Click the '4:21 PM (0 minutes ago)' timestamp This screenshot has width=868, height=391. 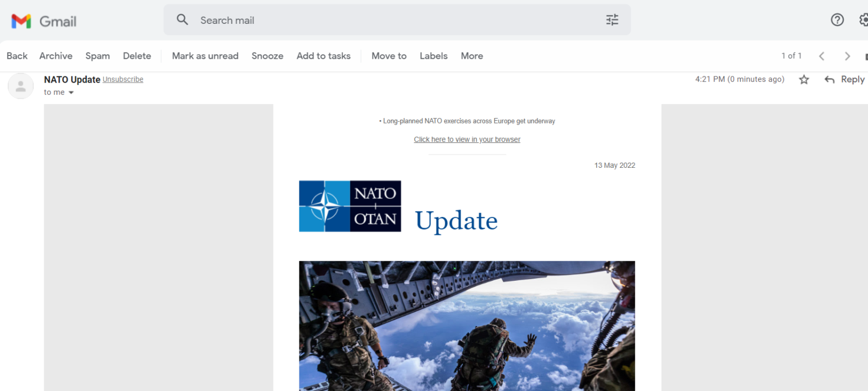click(x=740, y=79)
